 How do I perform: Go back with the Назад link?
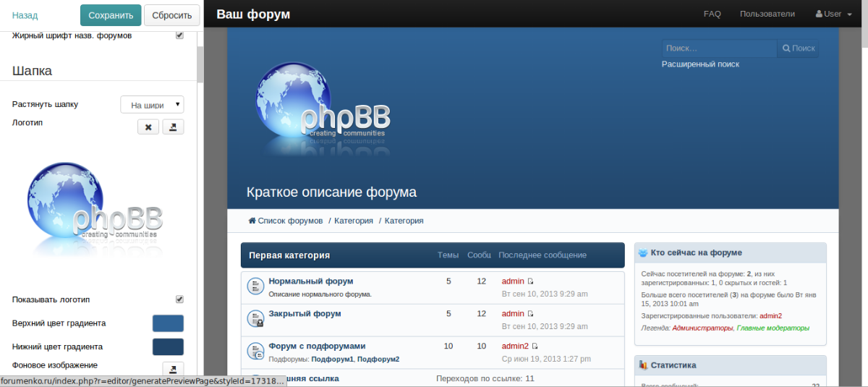click(25, 15)
